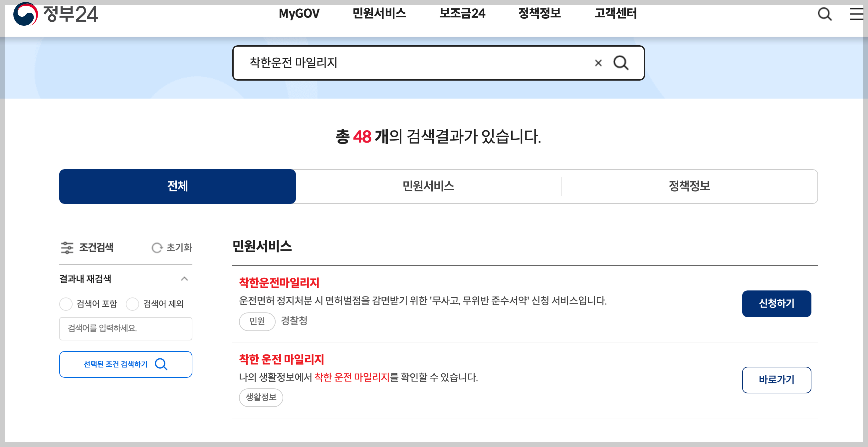The image size is (868, 447).
Task: Click the 초기화 reset icon
Action: [x=157, y=248]
